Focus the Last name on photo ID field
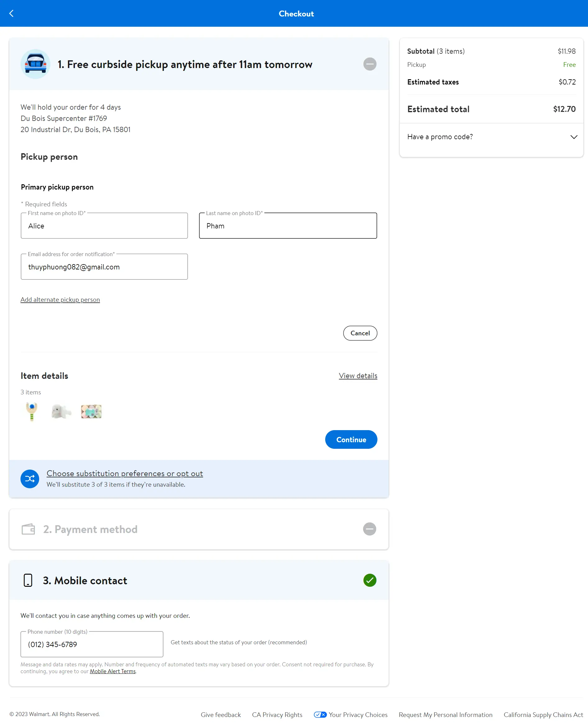Image resolution: width=588 pixels, height=726 pixels. click(x=288, y=226)
